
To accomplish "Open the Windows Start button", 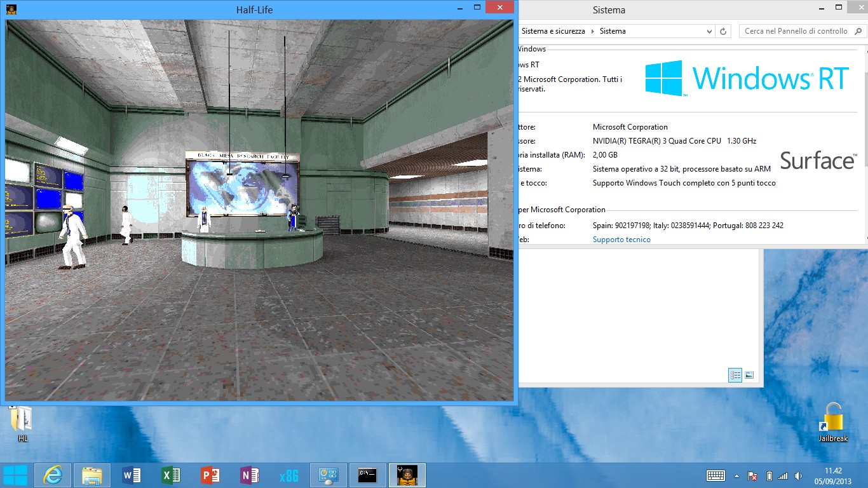I will click(15, 475).
